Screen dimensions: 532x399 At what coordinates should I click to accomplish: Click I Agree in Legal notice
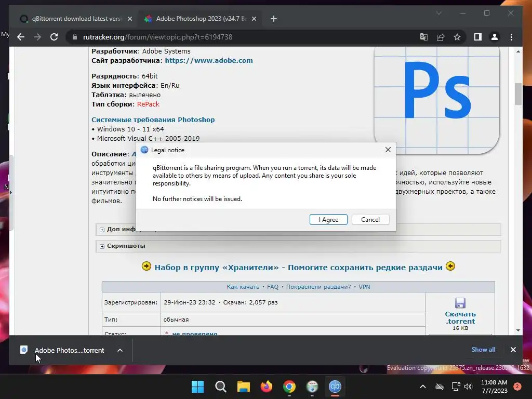328,220
